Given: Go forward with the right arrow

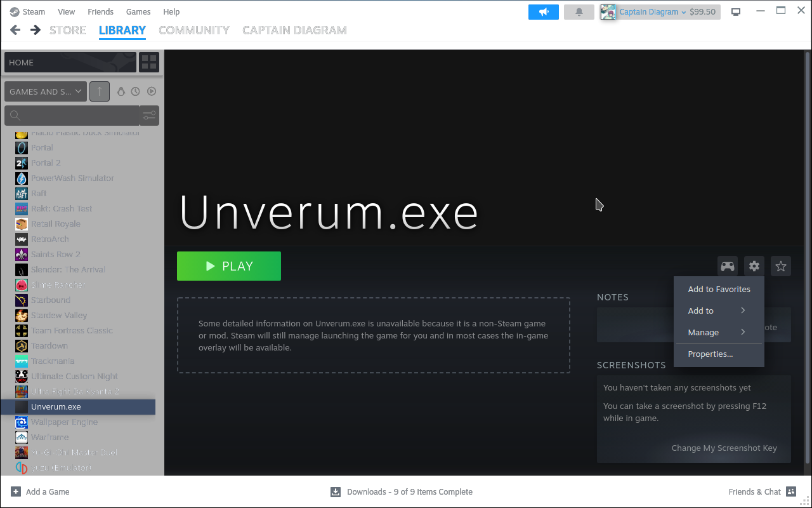Looking at the screenshot, I should (x=36, y=30).
